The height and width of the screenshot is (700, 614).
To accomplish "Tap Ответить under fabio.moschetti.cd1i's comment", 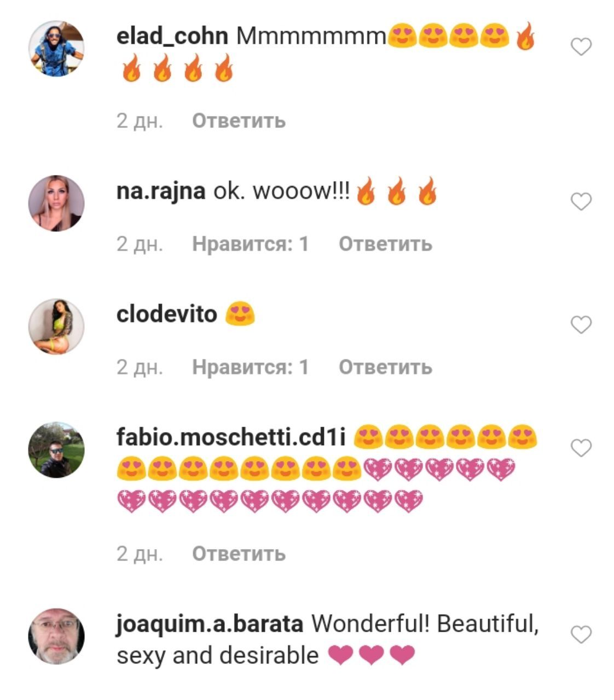I will [239, 553].
